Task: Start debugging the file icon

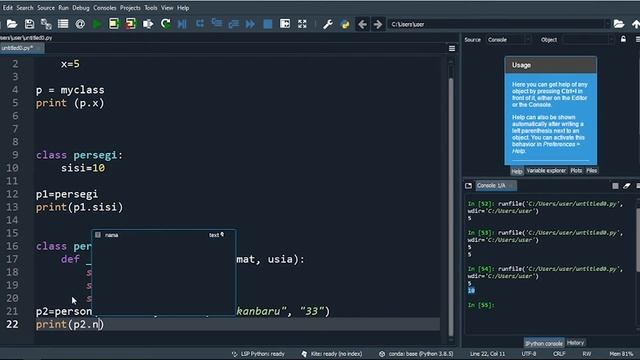Action: [x=182, y=24]
